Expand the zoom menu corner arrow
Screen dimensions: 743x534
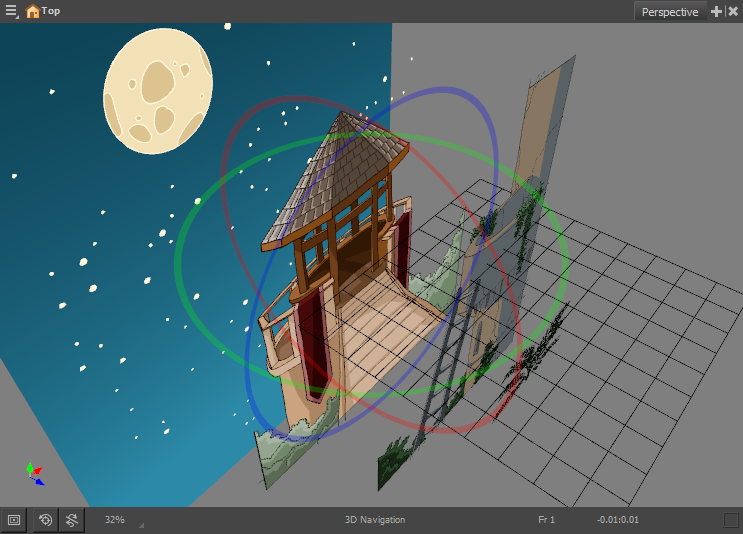click(x=141, y=524)
